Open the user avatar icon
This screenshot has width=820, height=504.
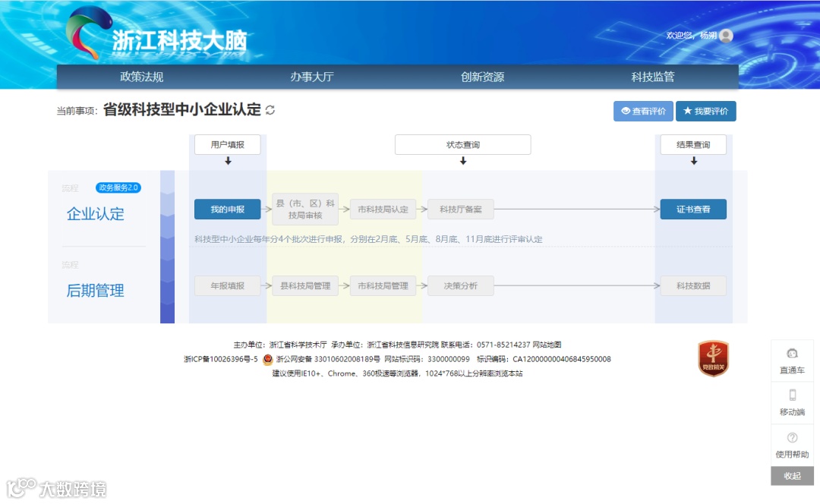pyautogui.click(x=726, y=36)
